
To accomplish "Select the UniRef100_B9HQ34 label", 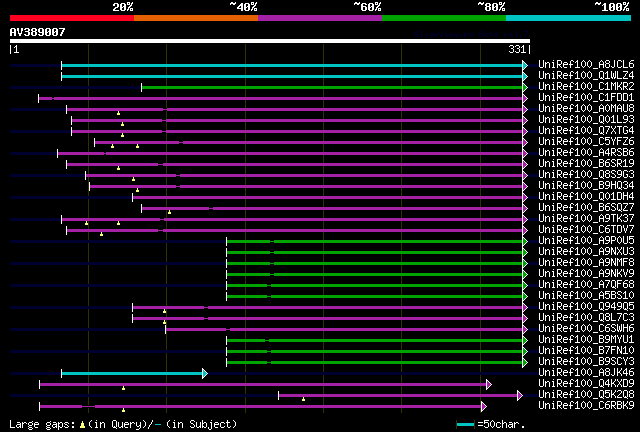I will (x=586, y=185).
